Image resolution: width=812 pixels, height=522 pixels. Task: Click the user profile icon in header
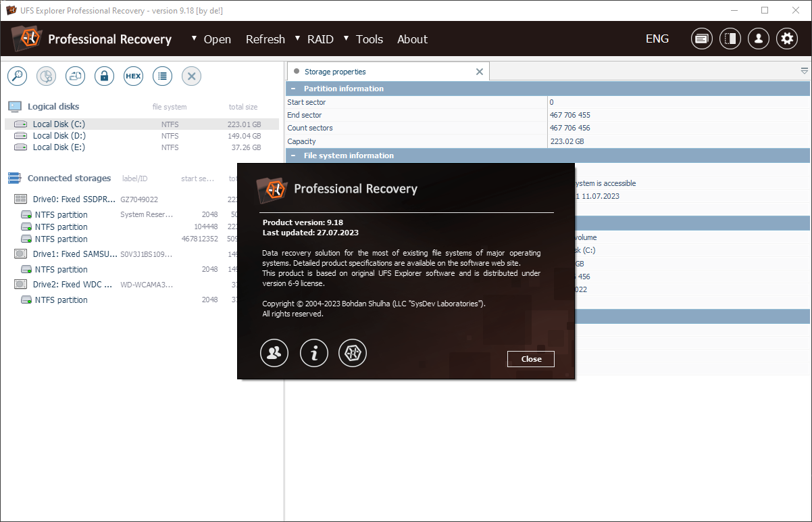(x=759, y=39)
